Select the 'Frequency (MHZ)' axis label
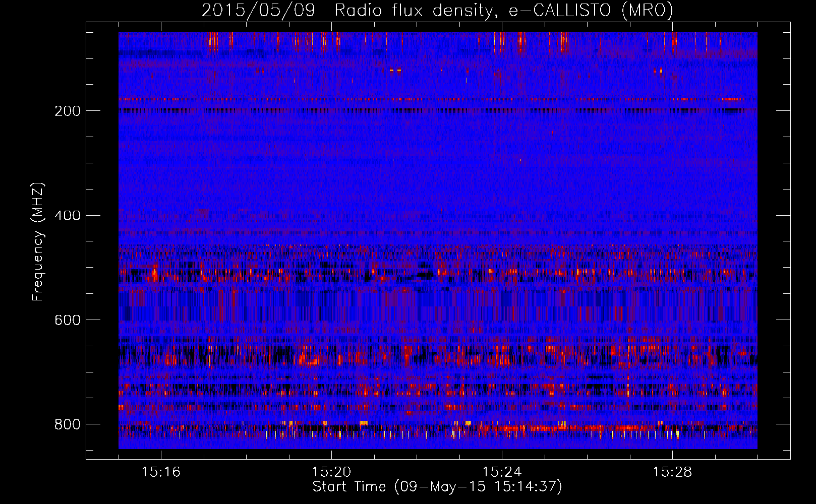816x504 pixels. pos(38,242)
